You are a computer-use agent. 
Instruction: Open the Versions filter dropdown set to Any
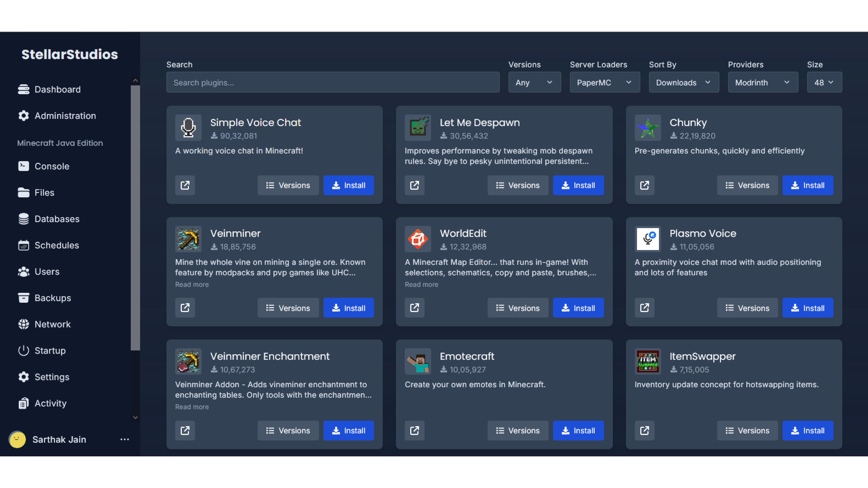534,82
